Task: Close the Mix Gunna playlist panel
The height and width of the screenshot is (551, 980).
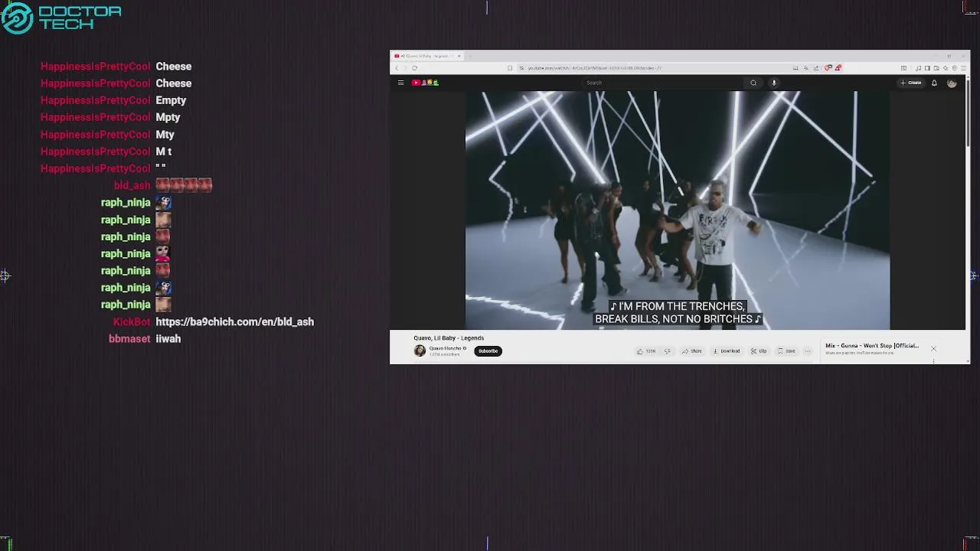Action: pyautogui.click(x=933, y=349)
